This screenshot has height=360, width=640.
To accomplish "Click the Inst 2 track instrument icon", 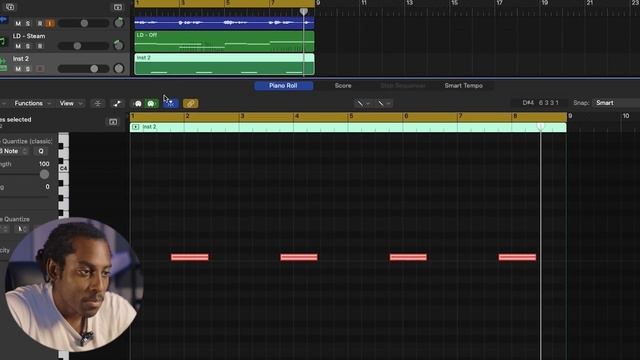I will (x=3, y=64).
